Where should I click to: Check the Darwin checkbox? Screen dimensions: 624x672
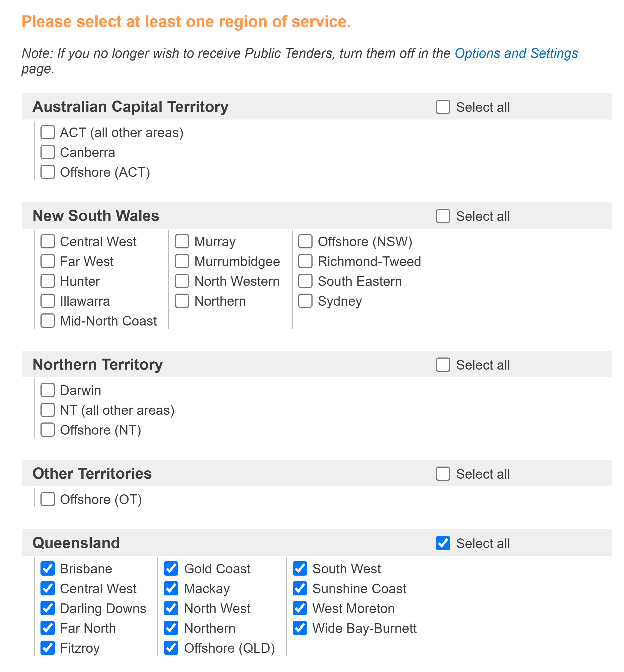(x=48, y=390)
